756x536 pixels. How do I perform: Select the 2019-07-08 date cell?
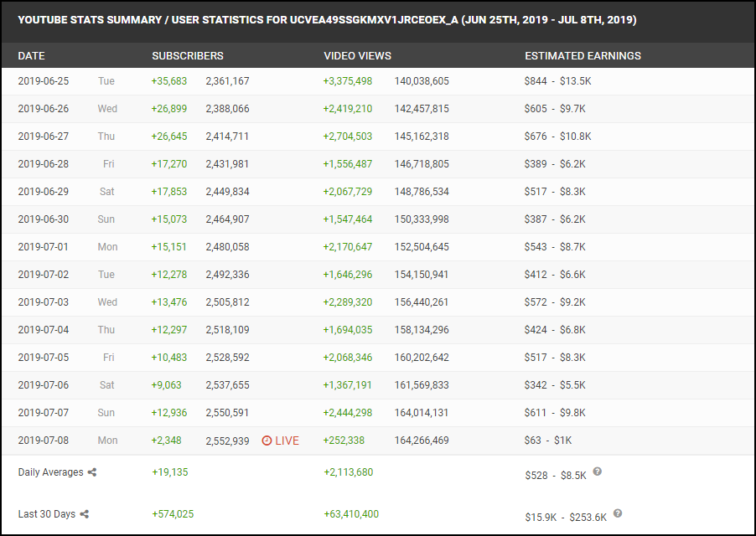pos(44,441)
